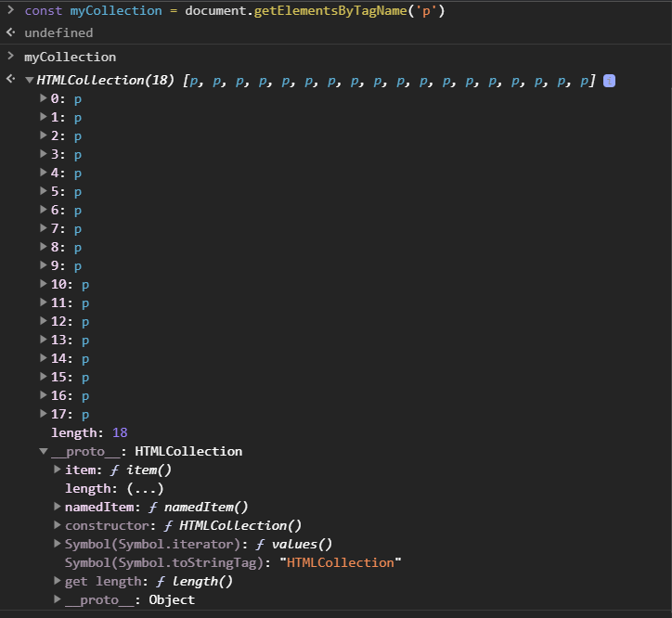The image size is (672, 618).
Task: Expand the constructor property
Action: [58, 525]
